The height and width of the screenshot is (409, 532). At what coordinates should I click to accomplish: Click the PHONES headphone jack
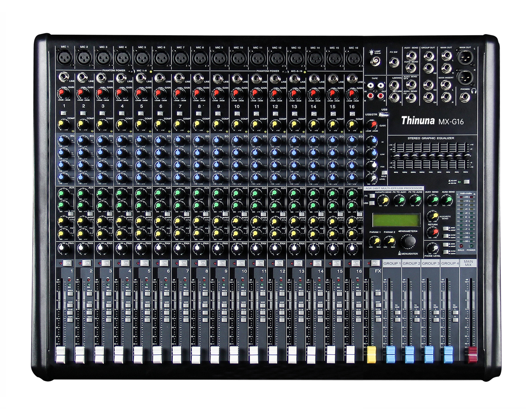pyautogui.click(x=465, y=97)
